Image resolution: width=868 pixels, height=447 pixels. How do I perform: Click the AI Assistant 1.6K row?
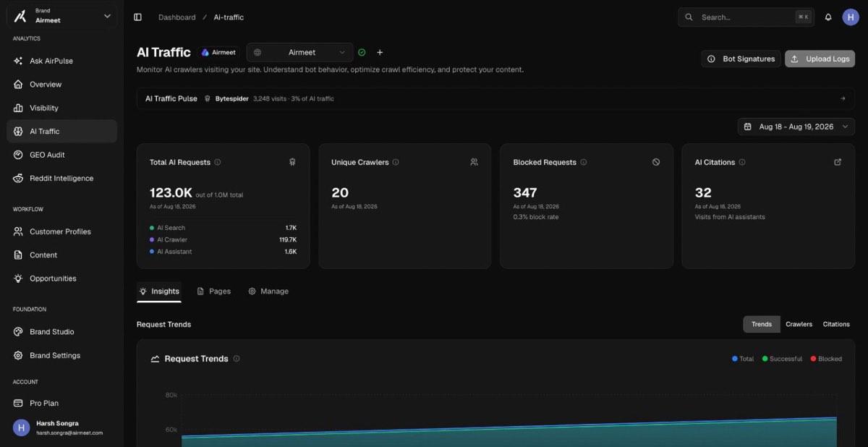[223, 252]
